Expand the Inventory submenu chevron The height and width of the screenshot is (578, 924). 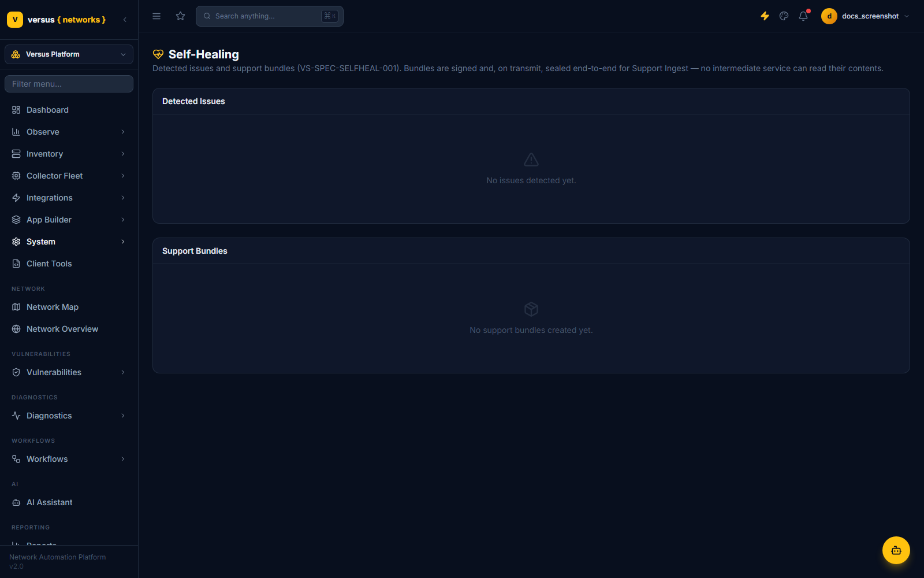(123, 154)
